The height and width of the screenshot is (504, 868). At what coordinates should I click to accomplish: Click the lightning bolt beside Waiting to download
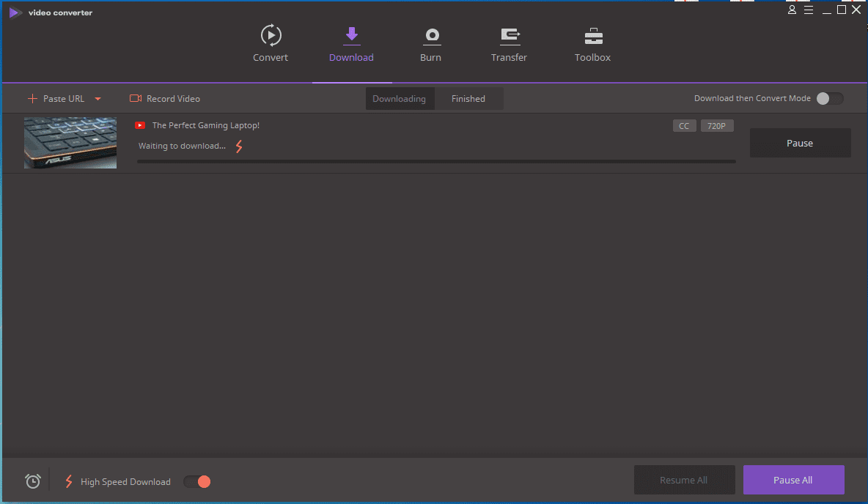tap(239, 147)
